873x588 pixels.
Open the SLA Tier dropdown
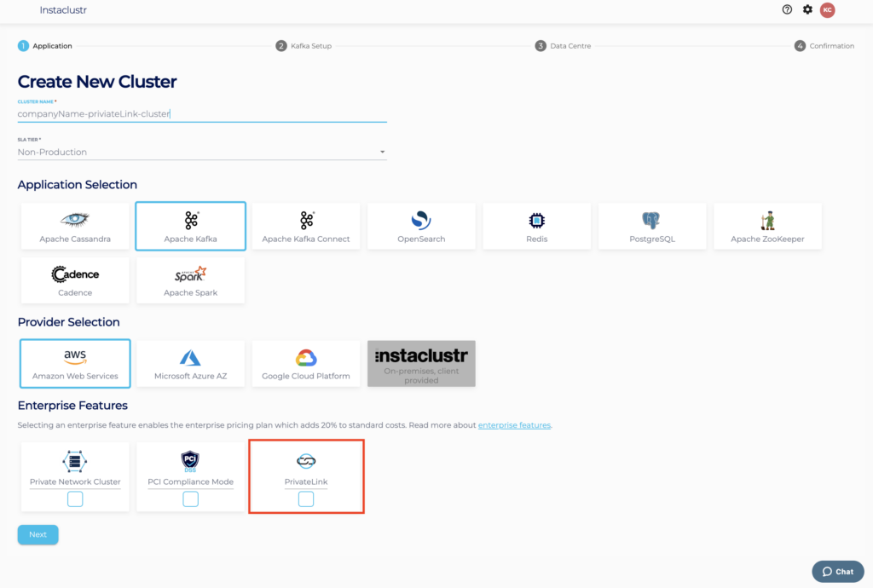(x=383, y=151)
